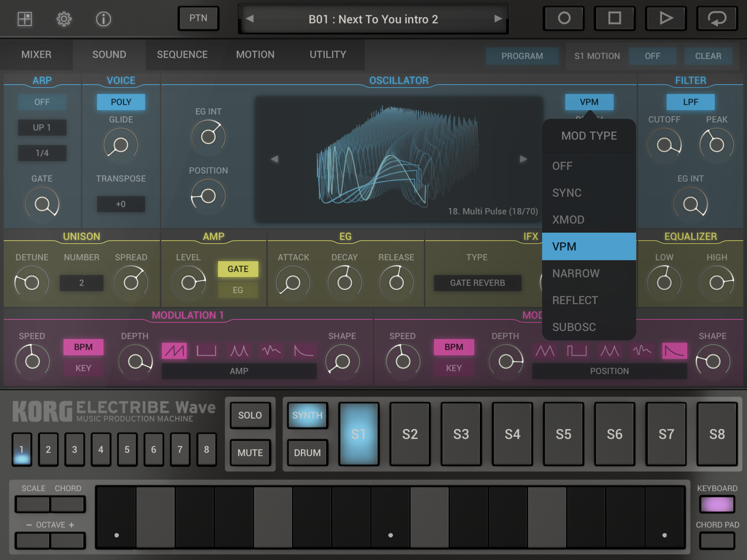This screenshot has width=747, height=560.
Task: Click the MUTE button
Action: pyautogui.click(x=250, y=453)
